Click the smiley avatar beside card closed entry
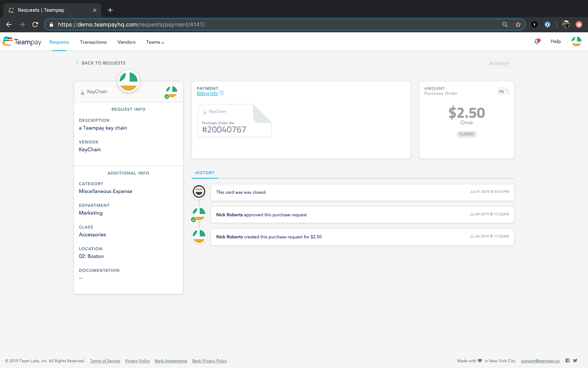 [x=199, y=192]
